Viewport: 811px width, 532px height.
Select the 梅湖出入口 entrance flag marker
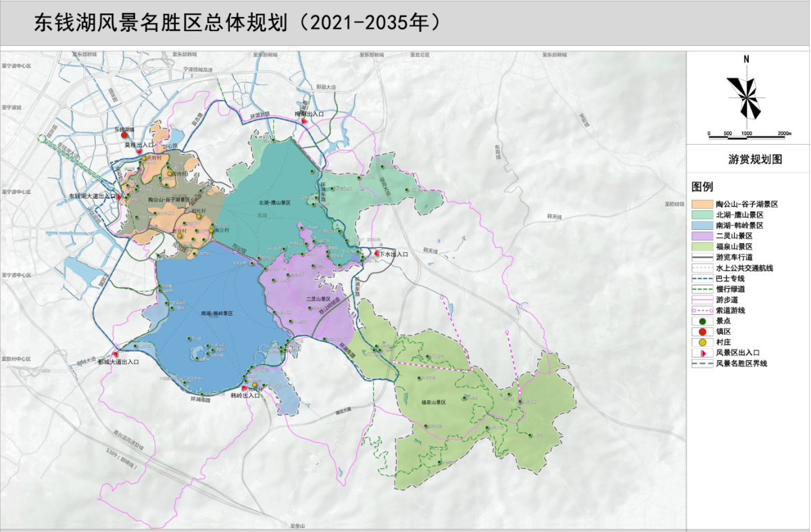click(x=305, y=121)
